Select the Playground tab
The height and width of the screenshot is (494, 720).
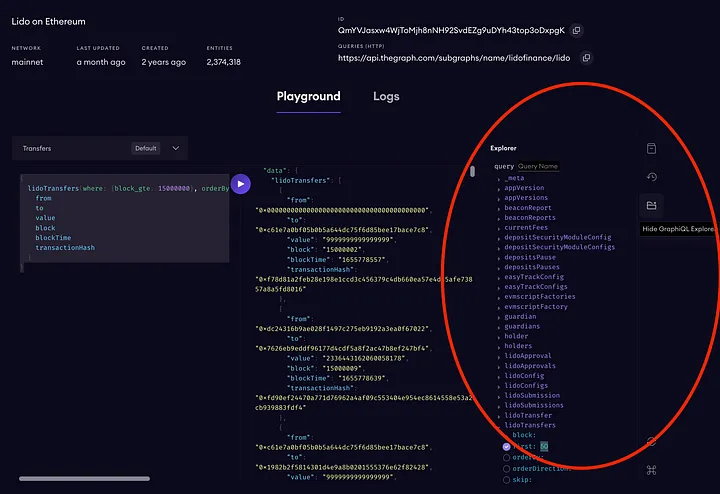[308, 97]
